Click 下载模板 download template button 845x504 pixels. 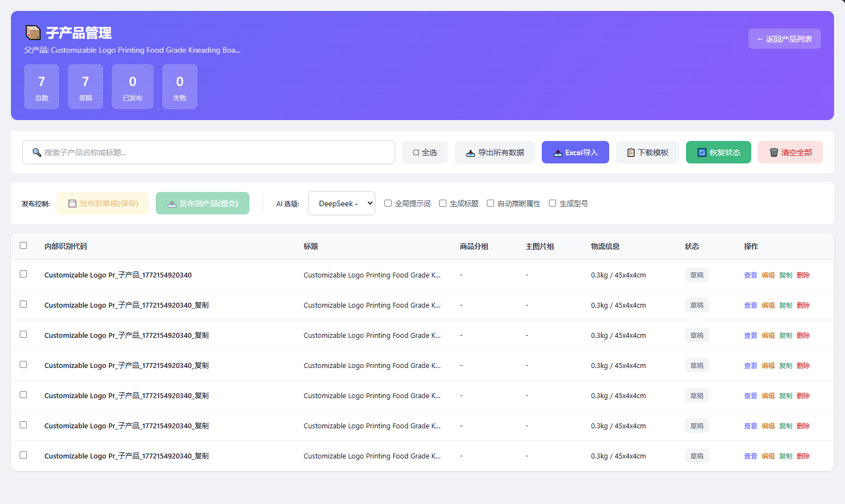pyautogui.click(x=647, y=152)
